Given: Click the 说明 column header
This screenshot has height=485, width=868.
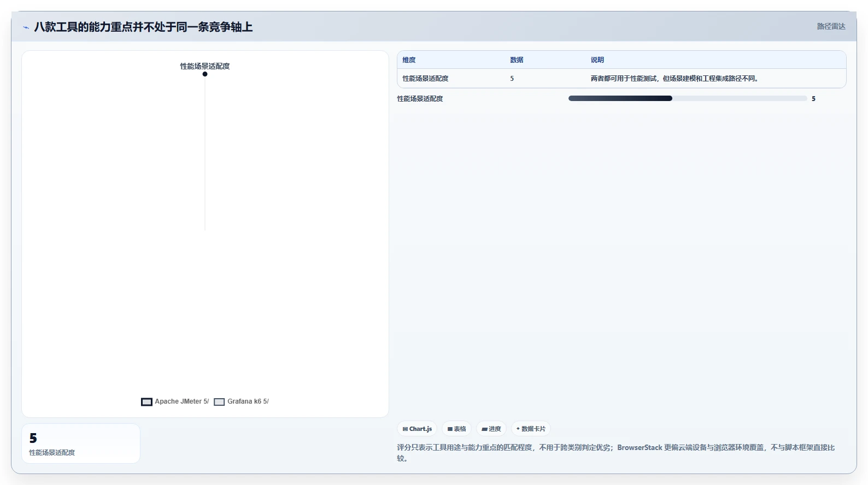Looking at the screenshot, I should (x=597, y=60).
